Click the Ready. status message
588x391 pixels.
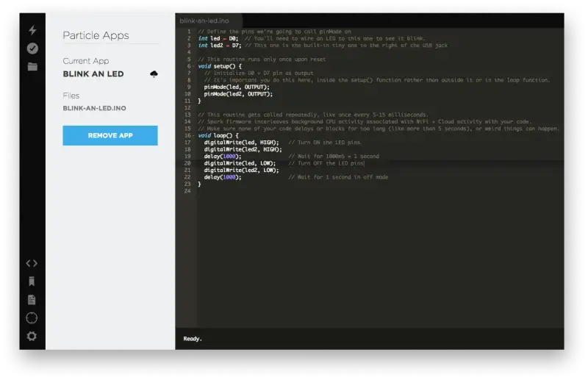pos(193,339)
